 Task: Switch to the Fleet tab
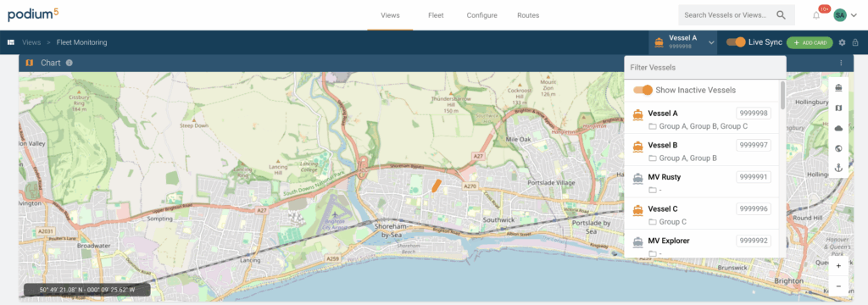coord(436,15)
